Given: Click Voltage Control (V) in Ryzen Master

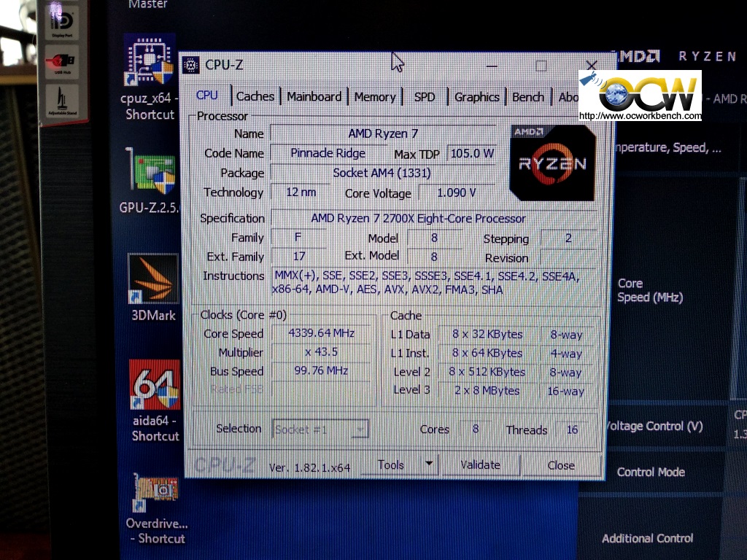Looking at the screenshot, I should pyautogui.click(x=655, y=426).
